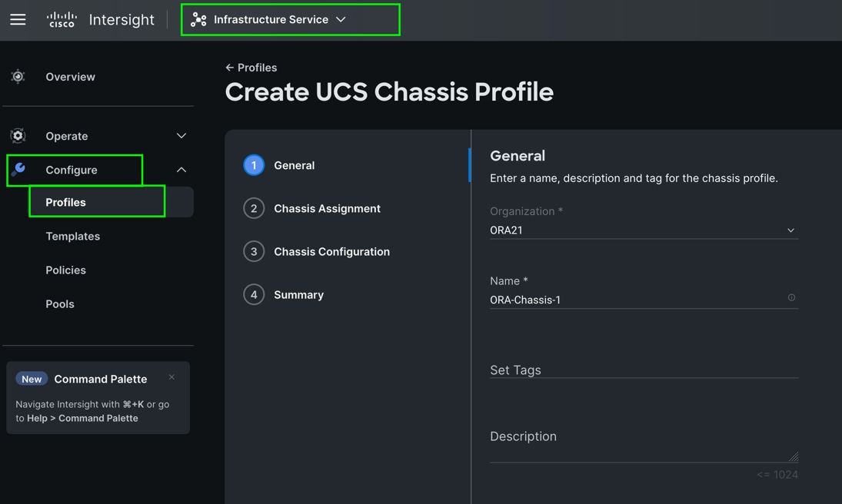Open the Infrastructure Service switcher dropdown
Viewport: 842px width, 504px height.
(x=341, y=20)
